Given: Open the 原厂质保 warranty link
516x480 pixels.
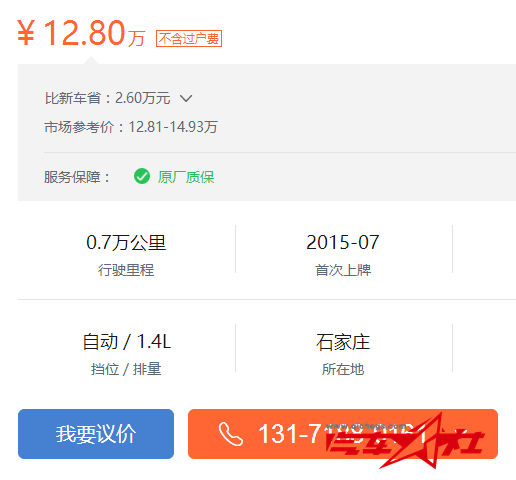Looking at the screenshot, I should tap(186, 177).
